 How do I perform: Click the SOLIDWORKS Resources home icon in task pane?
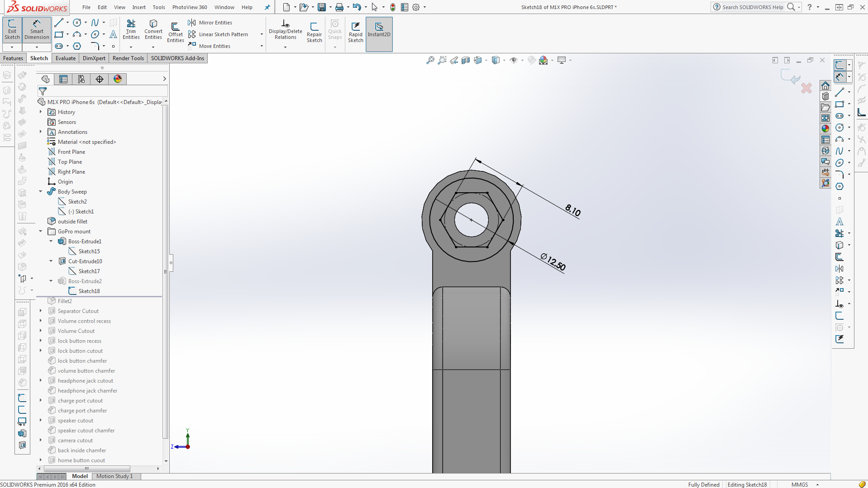pos(825,86)
